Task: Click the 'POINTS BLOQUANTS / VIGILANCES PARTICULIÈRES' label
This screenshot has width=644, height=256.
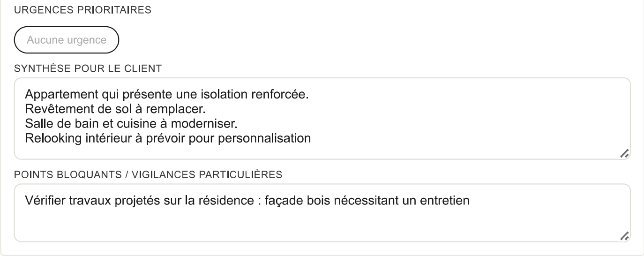Action: coord(148,175)
